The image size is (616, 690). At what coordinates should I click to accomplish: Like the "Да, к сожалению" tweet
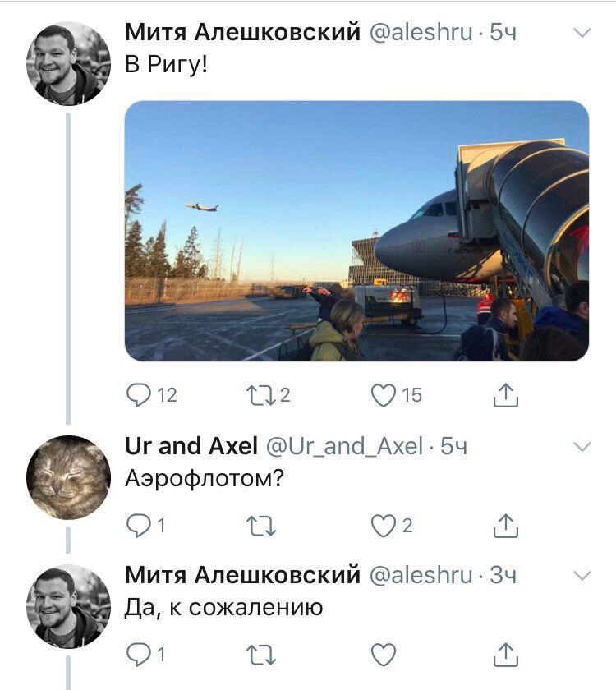point(384,655)
